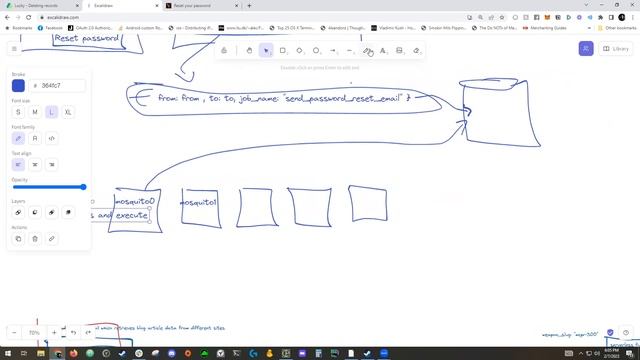Set font size to Medium

[x=35, y=112]
